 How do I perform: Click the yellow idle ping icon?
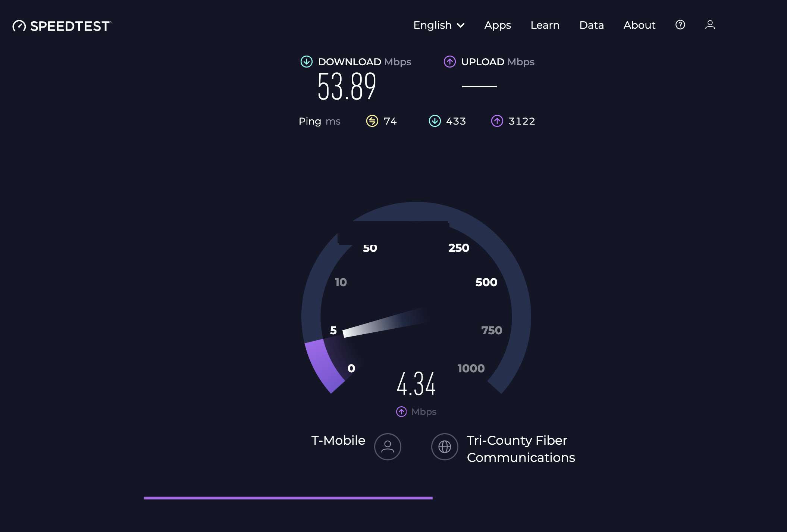coord(372,121)
